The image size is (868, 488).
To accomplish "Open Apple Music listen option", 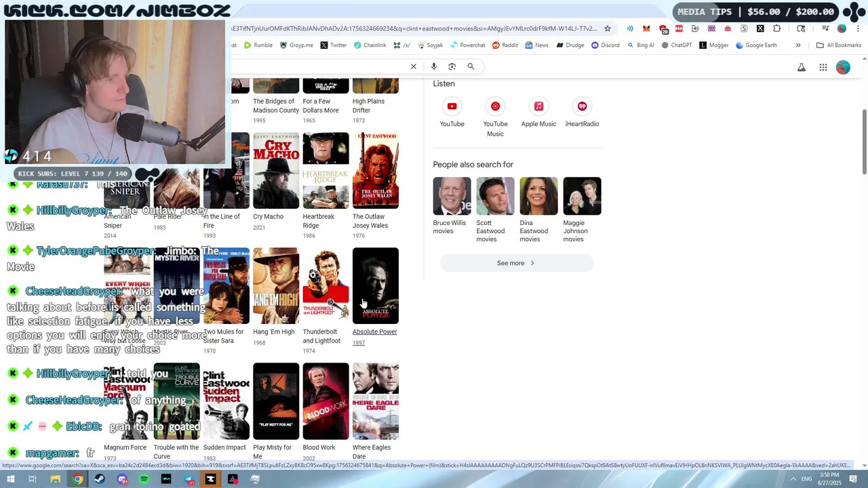I will (538, 106).
